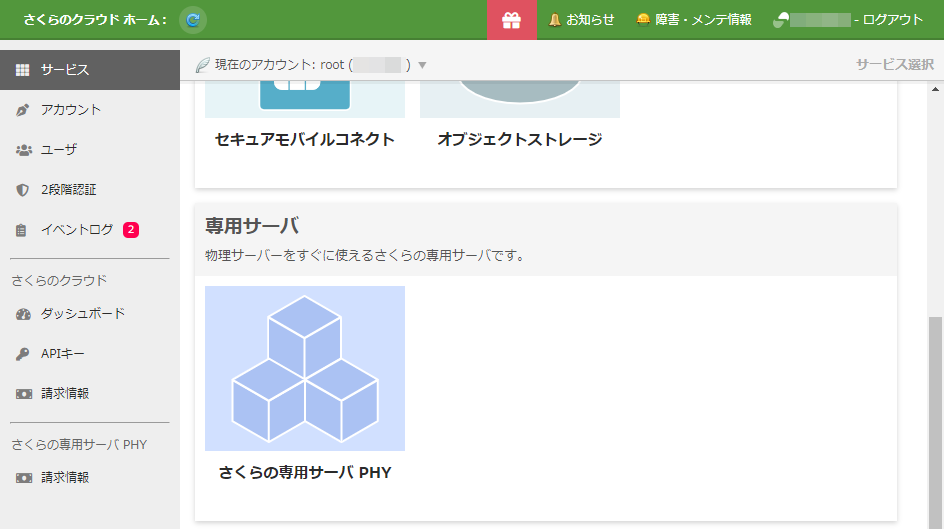The image size is (944, 529).
Task: Click the money icon under さくらのクラウド
Action: [24, 394]
